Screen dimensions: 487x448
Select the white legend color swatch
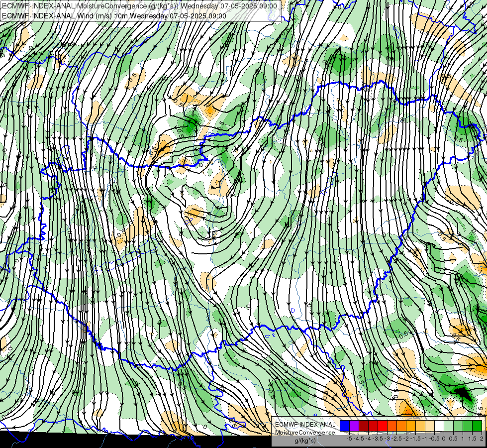(439, 426)
